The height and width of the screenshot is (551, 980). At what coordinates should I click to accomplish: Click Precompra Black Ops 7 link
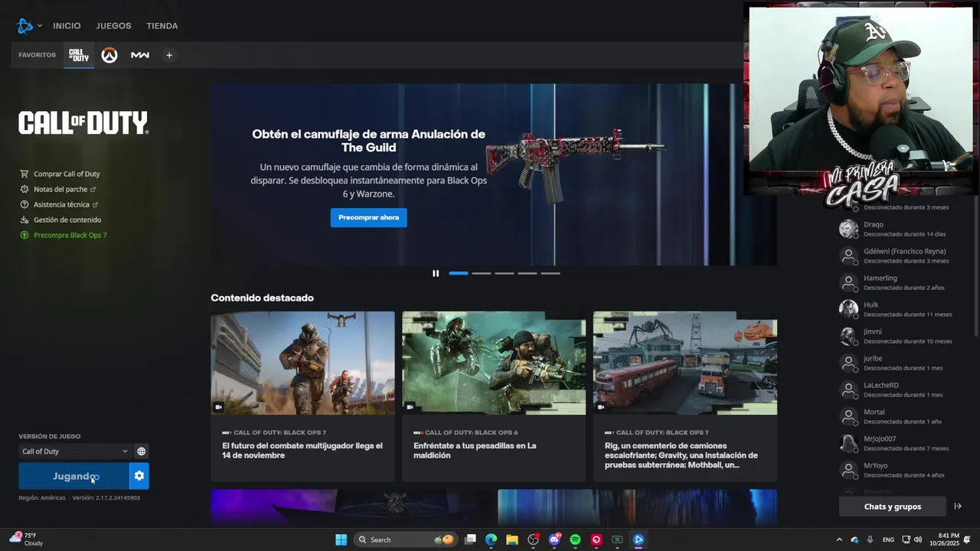(x=70, y=235)
